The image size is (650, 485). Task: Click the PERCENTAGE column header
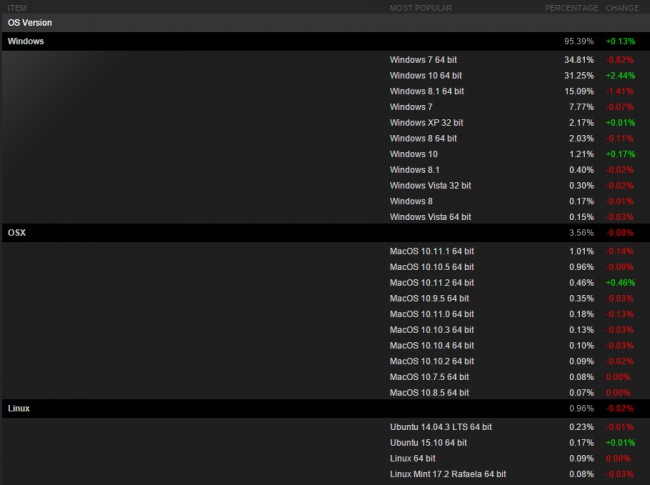pyautogui.click(x=571, y=8)
